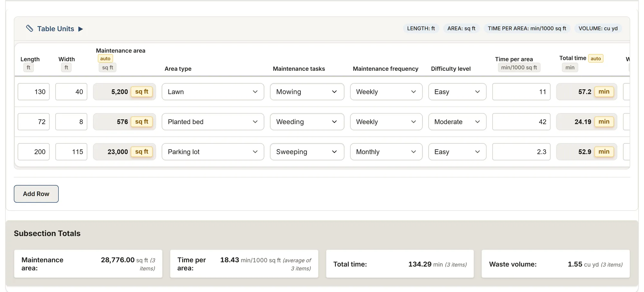Open the Weeding maintenance task dropdown

pos(307,122)
